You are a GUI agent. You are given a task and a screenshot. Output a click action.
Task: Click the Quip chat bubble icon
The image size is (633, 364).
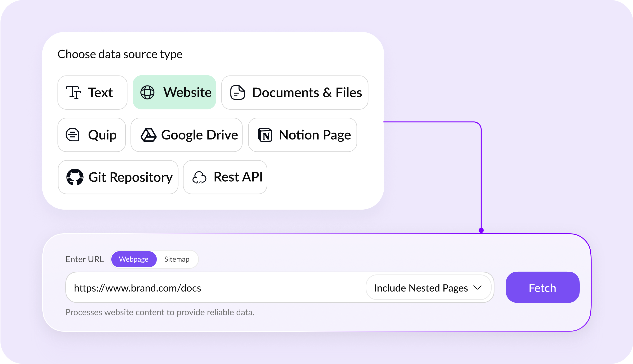point(73,135)
